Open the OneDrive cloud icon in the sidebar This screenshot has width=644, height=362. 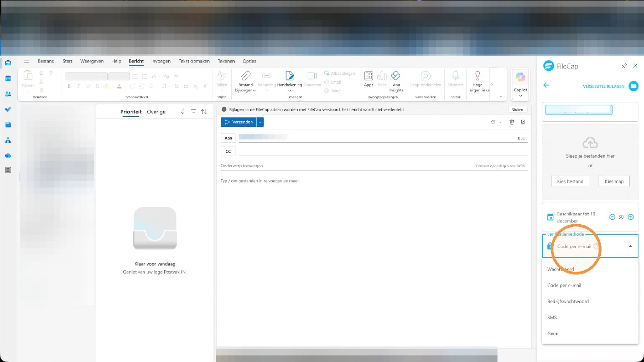click(8, 155)
